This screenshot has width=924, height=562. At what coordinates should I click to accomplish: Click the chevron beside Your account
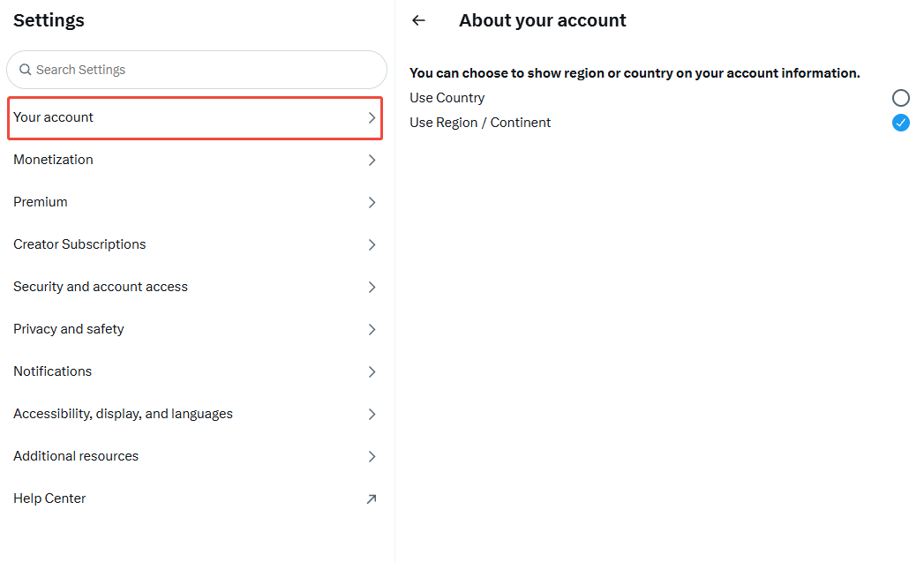tap(372, 116)
